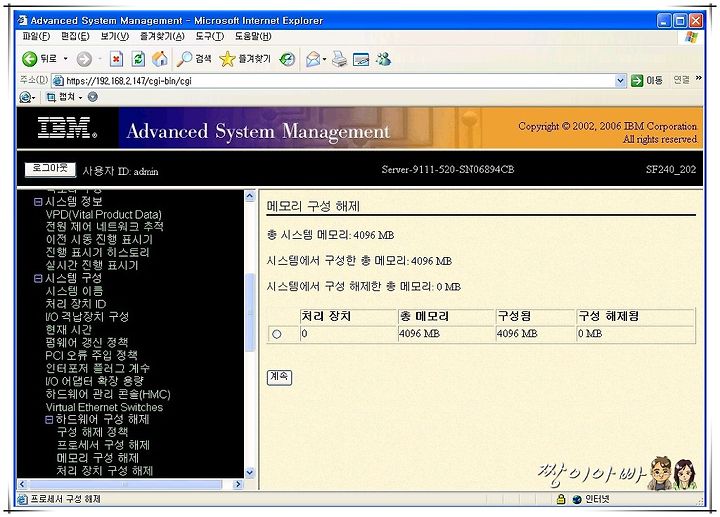Image resolution: width=720 pixels, height=517 pixels.
Task: Click the Refresh page icon
Action: (138, 59)
